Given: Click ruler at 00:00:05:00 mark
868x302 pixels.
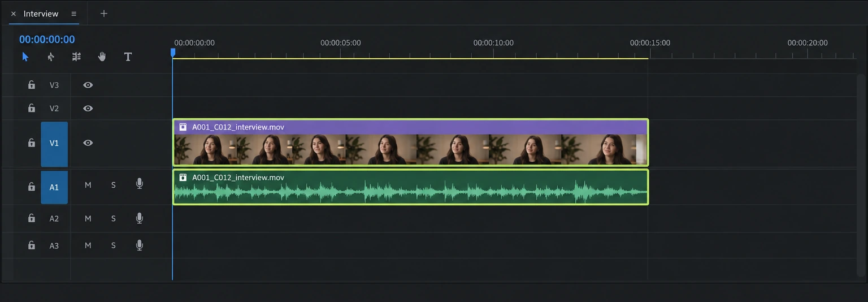Looking at the screenshot, I should click(x=340, y=42).
